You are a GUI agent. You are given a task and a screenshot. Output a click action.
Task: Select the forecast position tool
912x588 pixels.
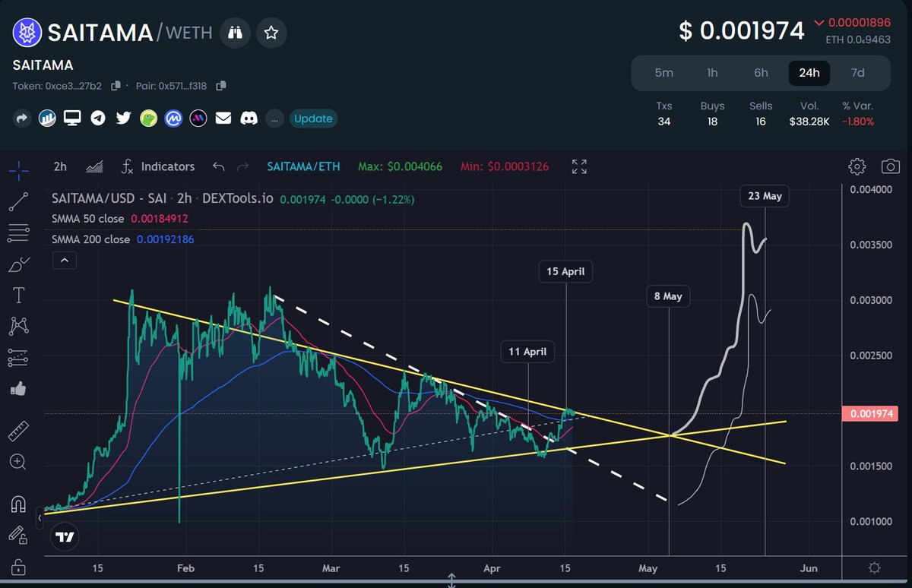pyautogui.click(x=19, y=357)
